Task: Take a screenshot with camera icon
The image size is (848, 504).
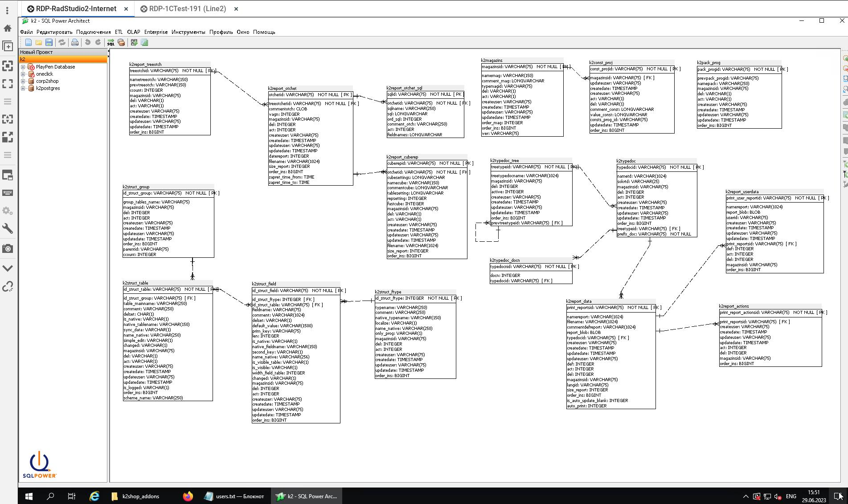Action: (8, 248)
